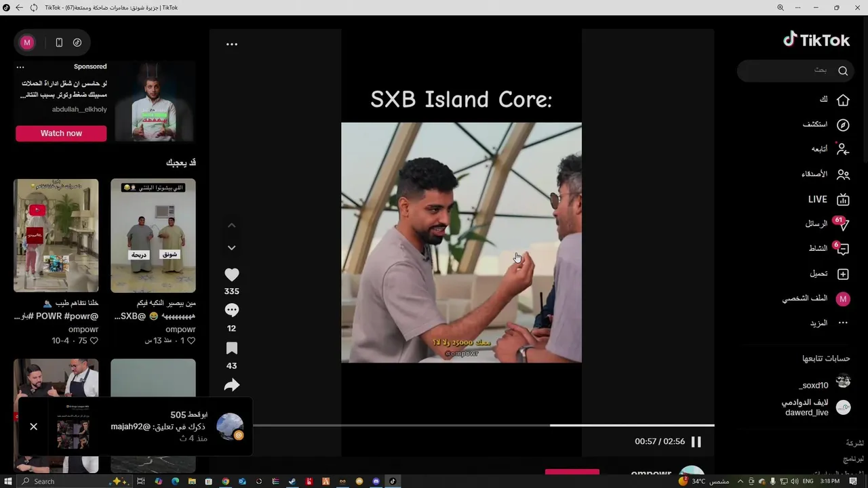Click the M profile avatar at top left
Viewport: 868px width, 488px height.
[x=27, y=43]
